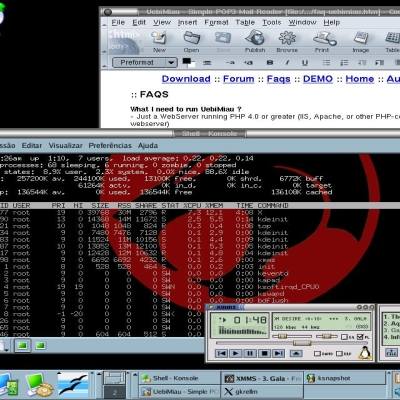400x400 pixels.
Task: Switch to XMMS - 3. Gala taskbar entry
Action: tap(262, 378)
